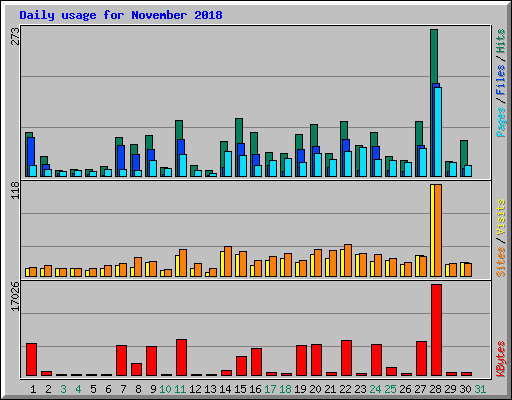Select the green Hits bar for day 30
This screenshot has height=400, width=512.
pos(464,153)
